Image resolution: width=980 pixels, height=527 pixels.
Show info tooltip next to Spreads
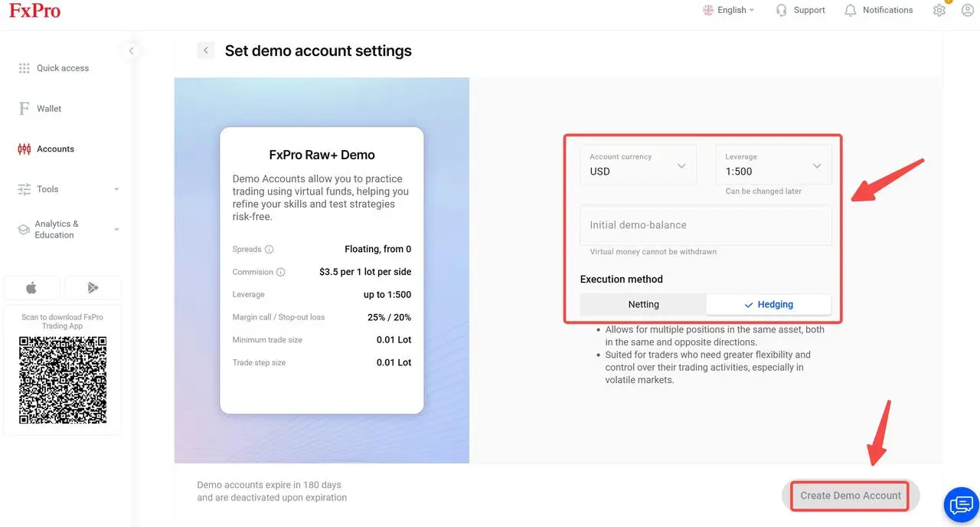269,249
